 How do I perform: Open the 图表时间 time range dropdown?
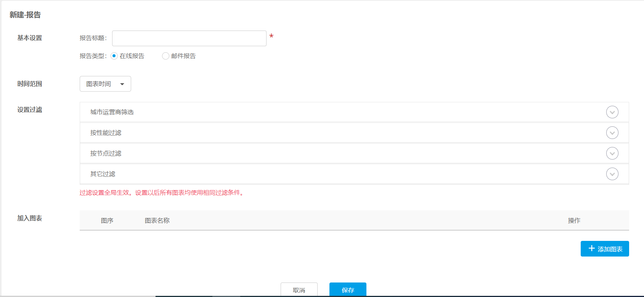(105, 84)
